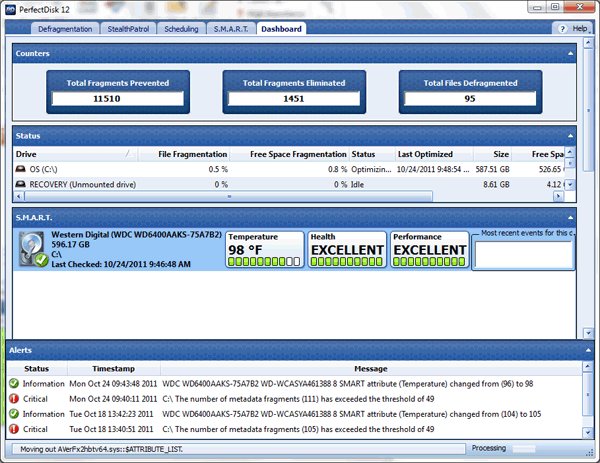Sort by Size column header
The height and width of the screenshot is (463, 600).
492,154
